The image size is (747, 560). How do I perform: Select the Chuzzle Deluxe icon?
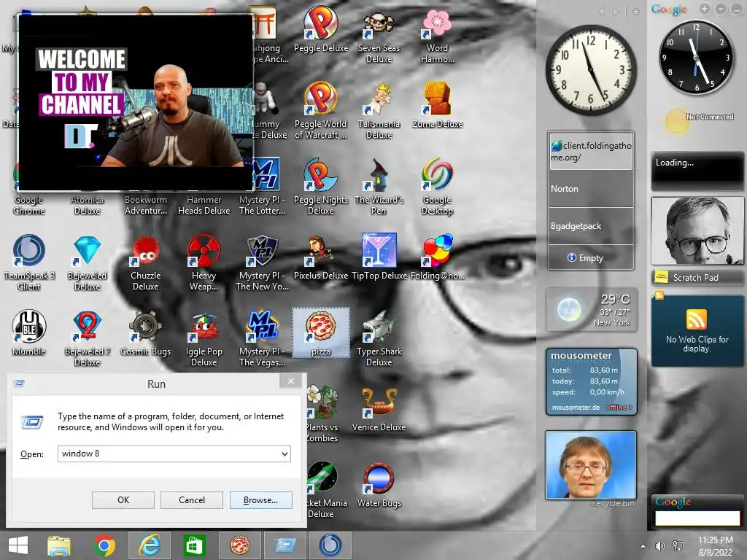(x=145, y=262)
